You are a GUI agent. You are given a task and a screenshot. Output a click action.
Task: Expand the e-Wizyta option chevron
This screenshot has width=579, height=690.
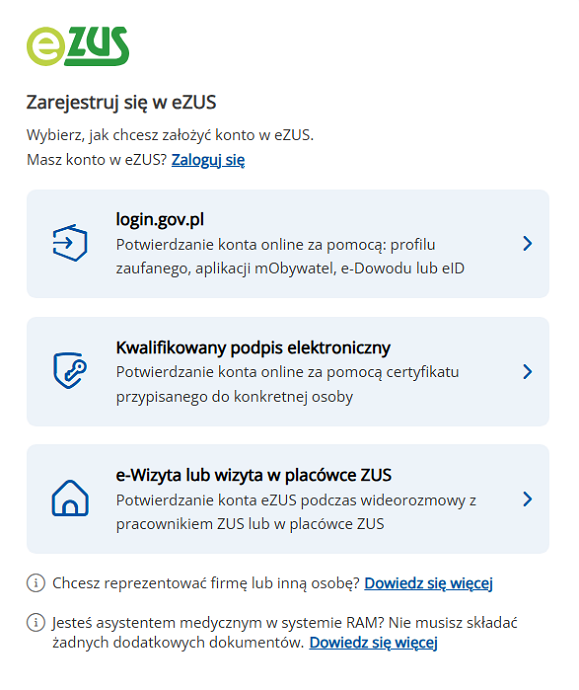coord(527,499)
